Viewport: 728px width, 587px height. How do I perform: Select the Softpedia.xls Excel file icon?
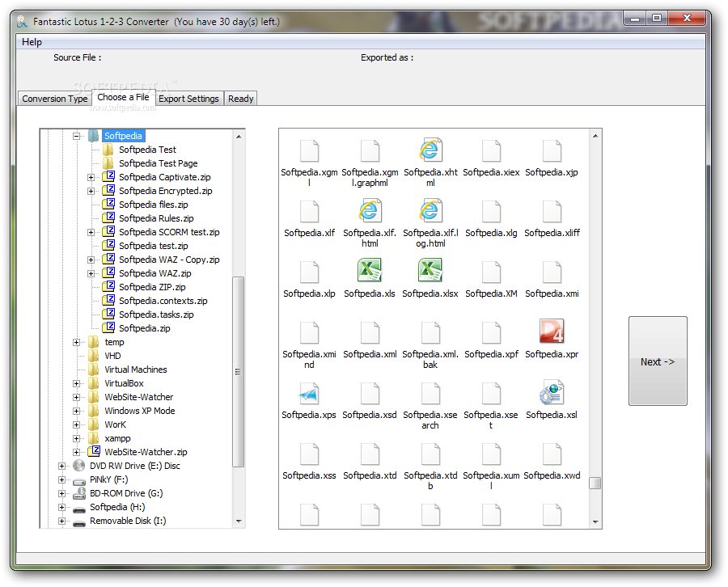click(x=370, y=271)
